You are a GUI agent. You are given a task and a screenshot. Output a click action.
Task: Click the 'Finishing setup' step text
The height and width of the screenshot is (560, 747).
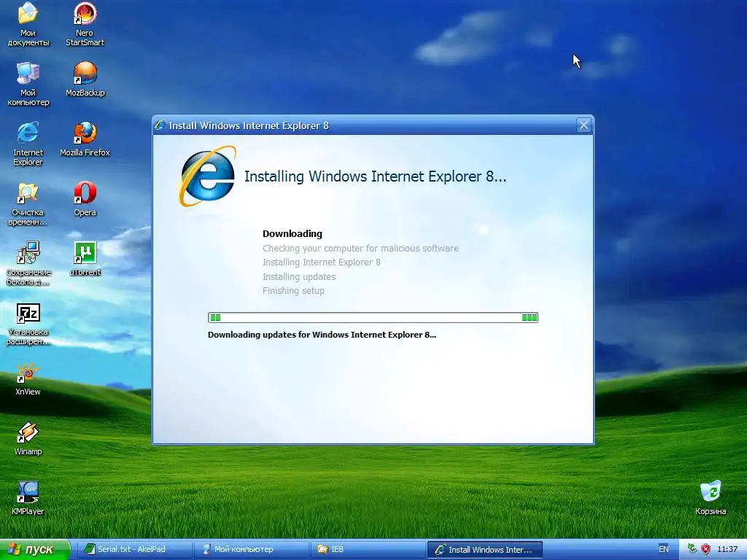click(x=293, y=290)
